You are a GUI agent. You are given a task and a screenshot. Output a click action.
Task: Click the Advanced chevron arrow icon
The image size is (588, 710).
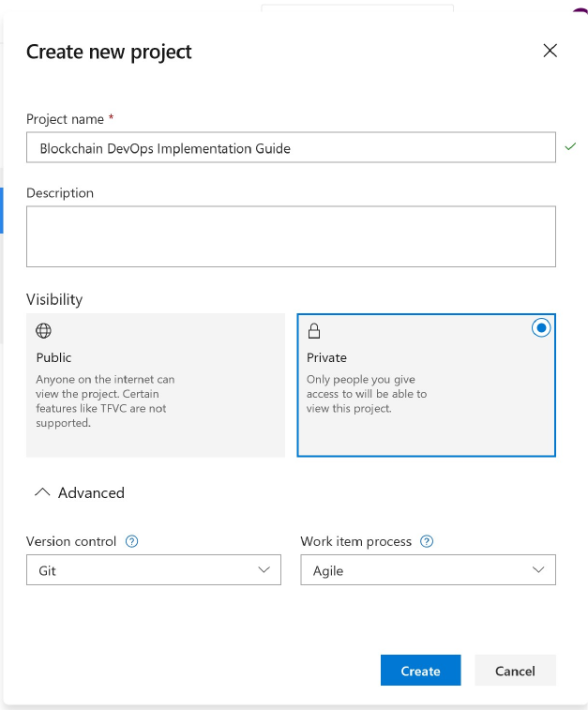click(x=41, y=492)
